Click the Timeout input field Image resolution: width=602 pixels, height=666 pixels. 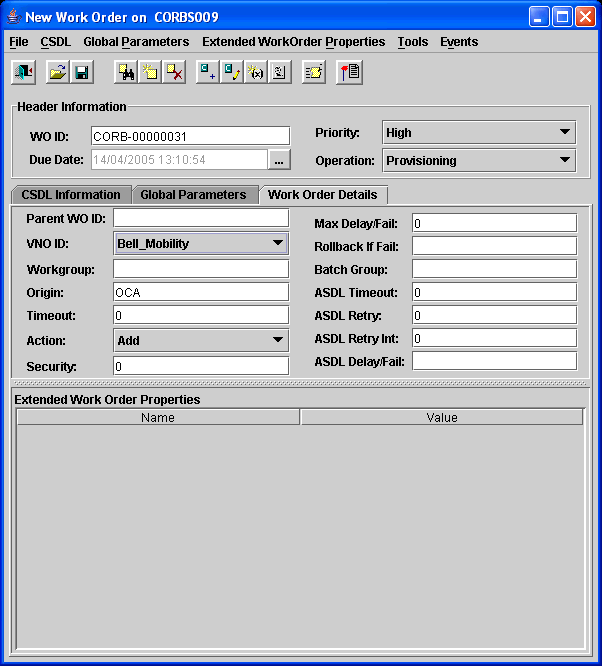coord(201,315)
